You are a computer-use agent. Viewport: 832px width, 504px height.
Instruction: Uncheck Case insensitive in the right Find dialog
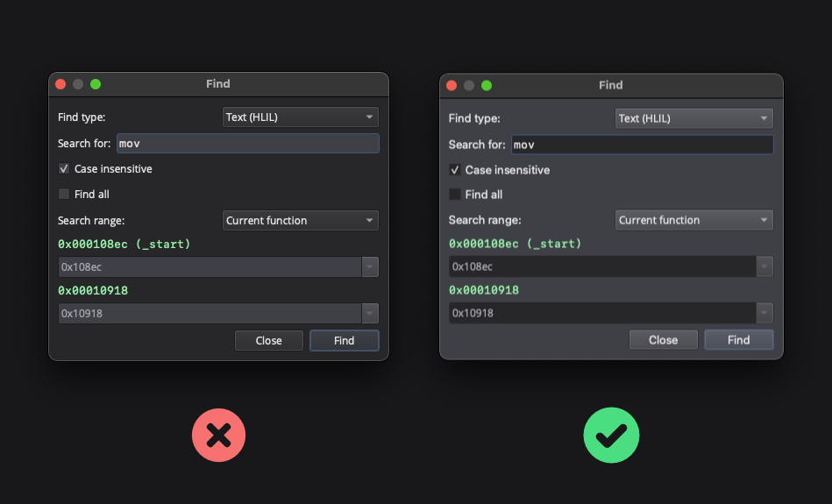pyautogui.click(x=455, y=170)
